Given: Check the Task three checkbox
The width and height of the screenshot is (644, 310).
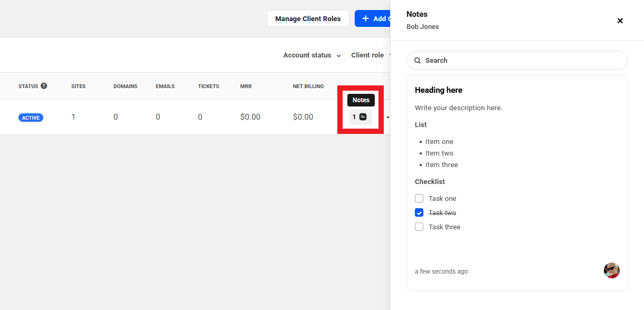Looking at the screenshot, I should 419,227.
